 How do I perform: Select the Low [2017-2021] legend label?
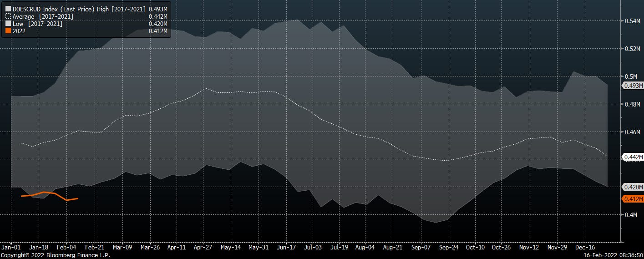click(37, 24)
